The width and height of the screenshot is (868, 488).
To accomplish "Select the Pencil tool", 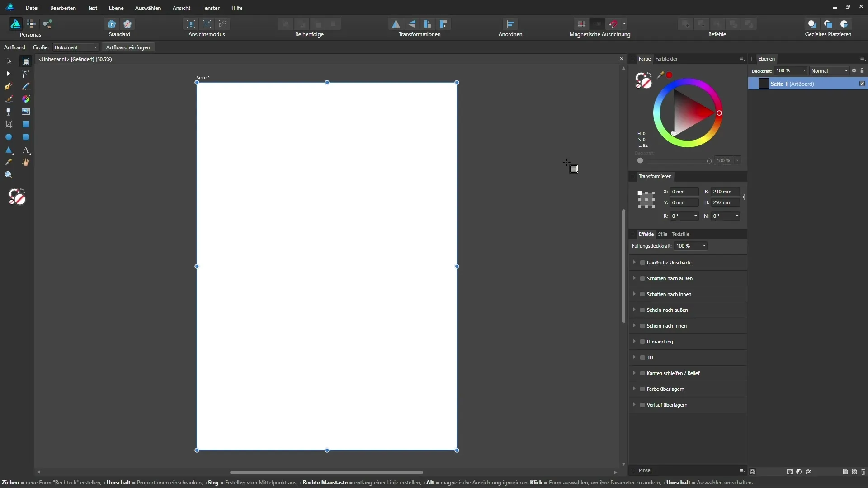I will [x=26, y=86].
